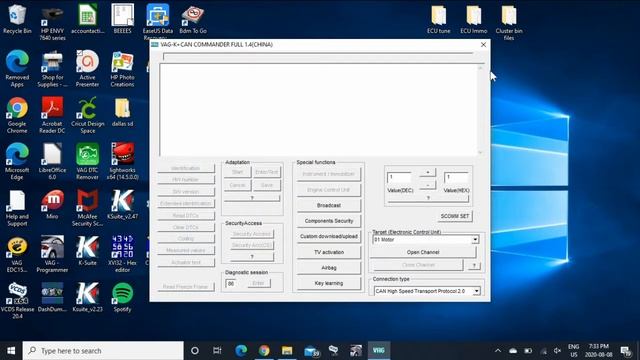Image resolution: width=640 pixels, height=360 pixels.
Task: Select the EaseUS Data Recovery desktop icon
Action: (x=158, y=21)
